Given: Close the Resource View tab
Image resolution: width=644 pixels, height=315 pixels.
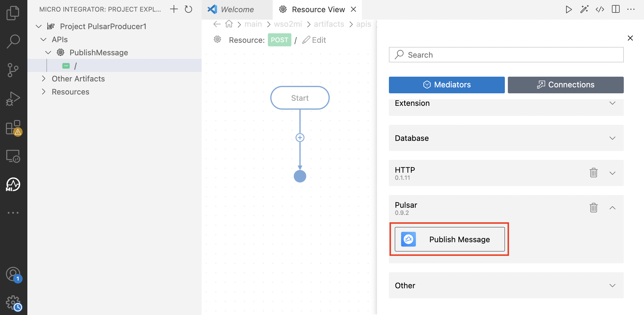Looking at the screenshot, I should coord(354,10).
